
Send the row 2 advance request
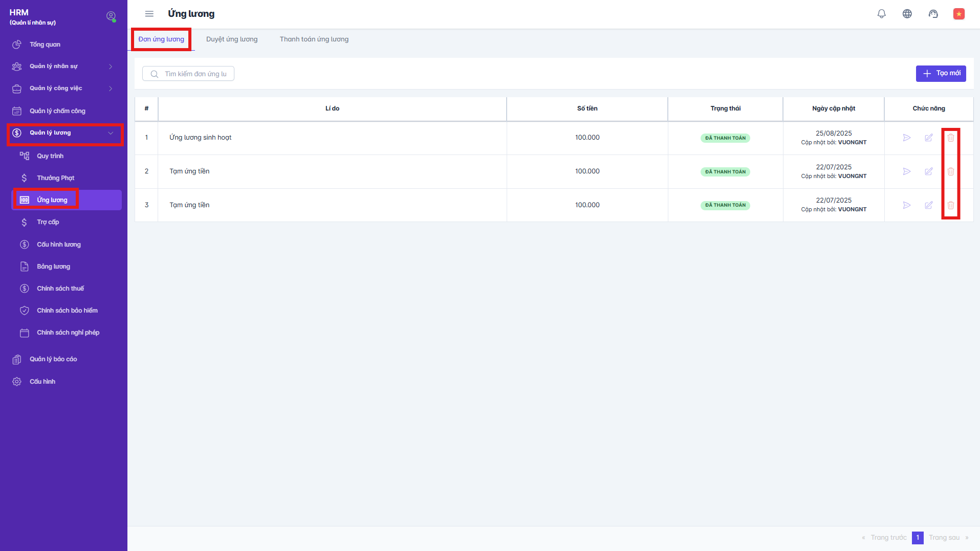[x=906, y=171]
